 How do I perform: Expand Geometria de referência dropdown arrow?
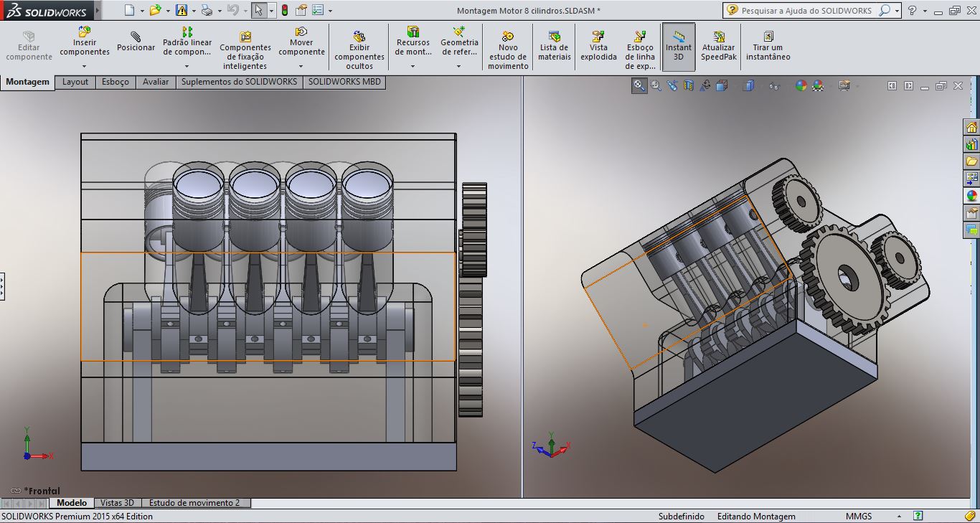(459, 67)
